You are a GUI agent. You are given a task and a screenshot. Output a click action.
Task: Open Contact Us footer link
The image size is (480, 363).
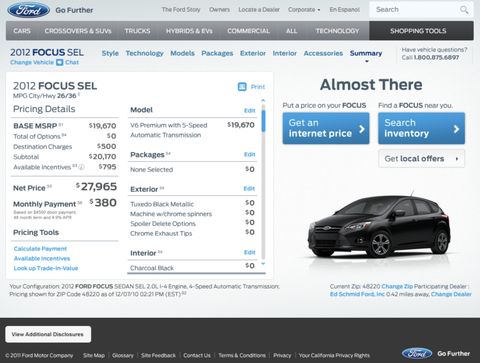point(197,355)
